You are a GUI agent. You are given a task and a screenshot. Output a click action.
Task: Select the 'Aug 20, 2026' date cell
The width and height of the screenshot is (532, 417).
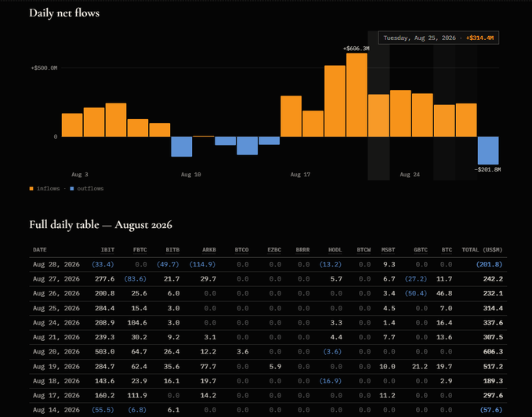(x=56, y=352)
